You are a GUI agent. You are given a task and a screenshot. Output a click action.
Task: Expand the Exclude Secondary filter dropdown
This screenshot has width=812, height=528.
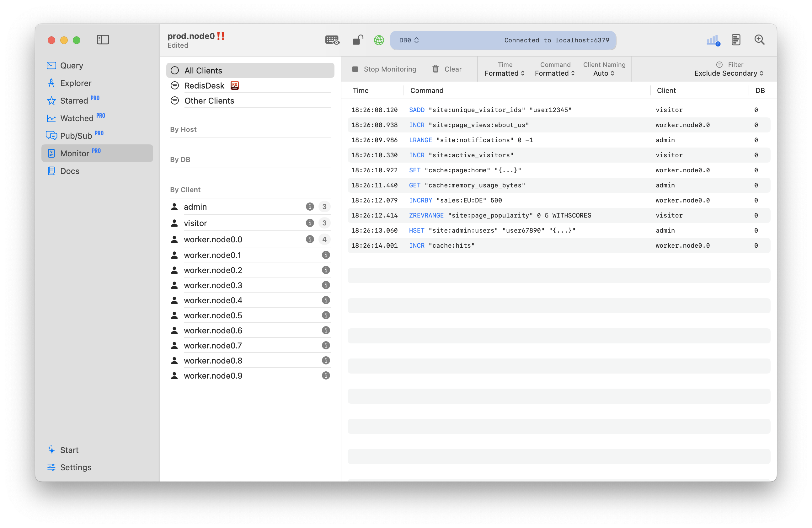coord(729,73)
